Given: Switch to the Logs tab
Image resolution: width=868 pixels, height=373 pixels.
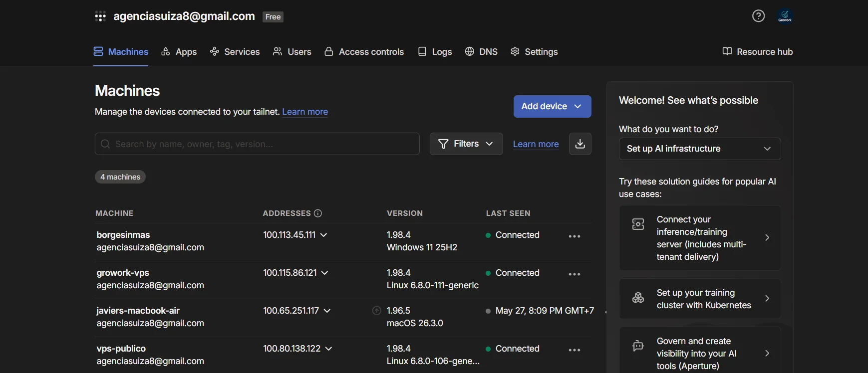Looking at the screenshot, I should coord(435,52).
